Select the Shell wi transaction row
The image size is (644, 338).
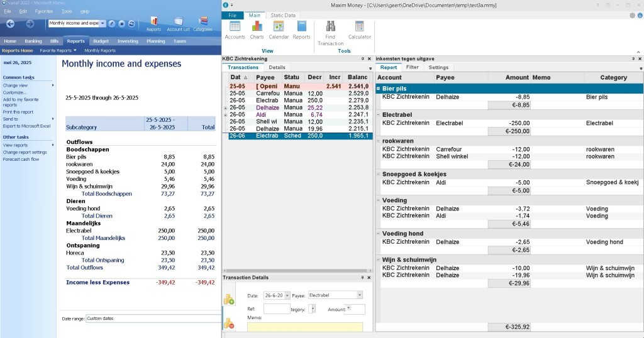pos(300,121)
